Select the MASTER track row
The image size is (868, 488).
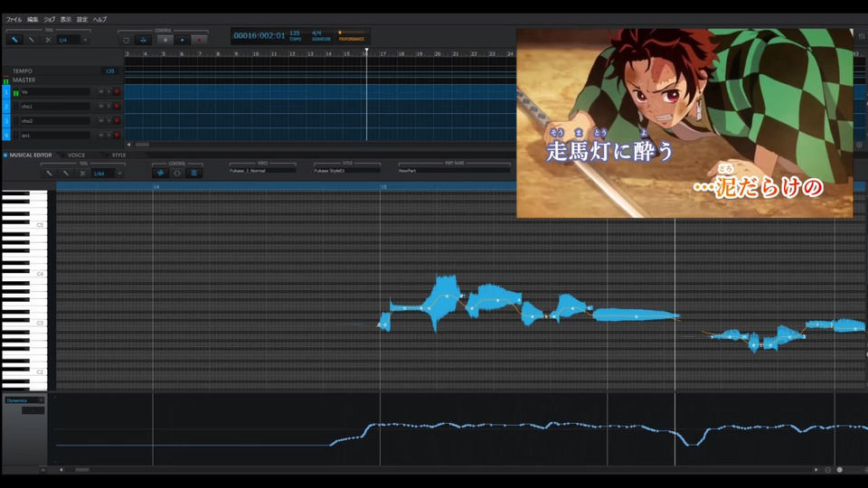pos(62,80)
